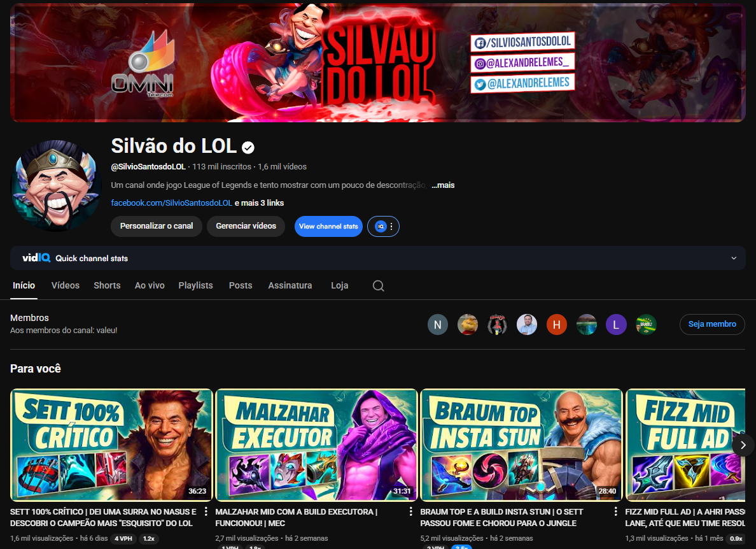
Task: Click Personalizar o canal button
Action: tap(156, 226)
